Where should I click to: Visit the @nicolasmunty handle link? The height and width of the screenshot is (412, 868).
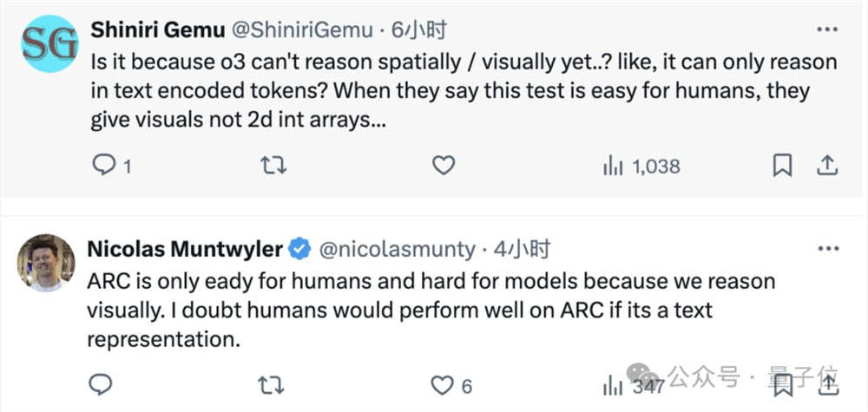tap(398, 250)
